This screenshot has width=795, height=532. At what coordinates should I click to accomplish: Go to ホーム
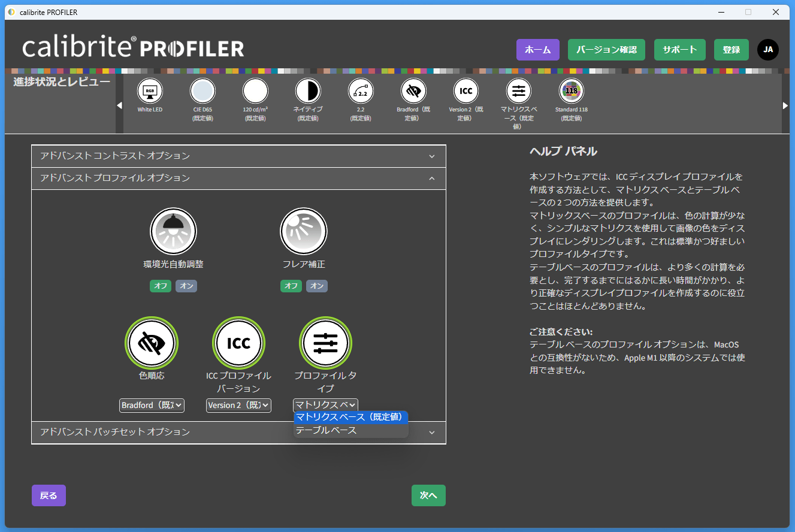click(538, 50)
